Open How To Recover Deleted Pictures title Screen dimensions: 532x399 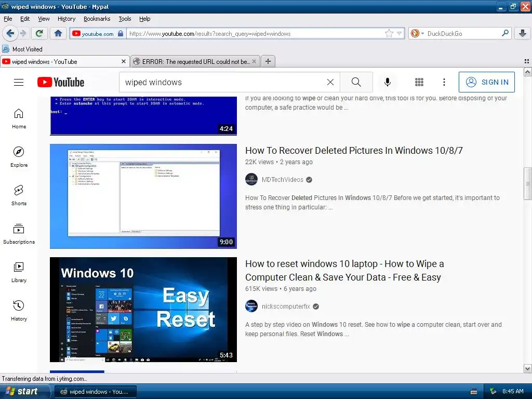point(354,150)
